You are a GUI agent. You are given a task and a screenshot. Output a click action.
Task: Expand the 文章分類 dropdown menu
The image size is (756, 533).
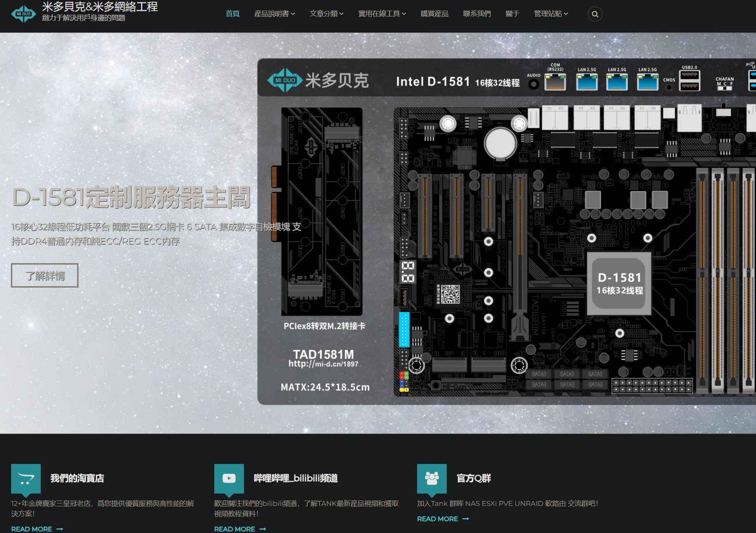tap(327, 14)
